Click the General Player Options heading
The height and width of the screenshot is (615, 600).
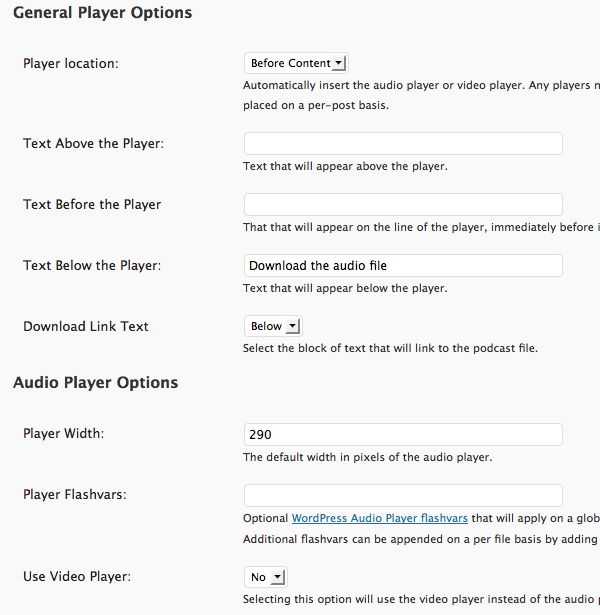[102, 13]
